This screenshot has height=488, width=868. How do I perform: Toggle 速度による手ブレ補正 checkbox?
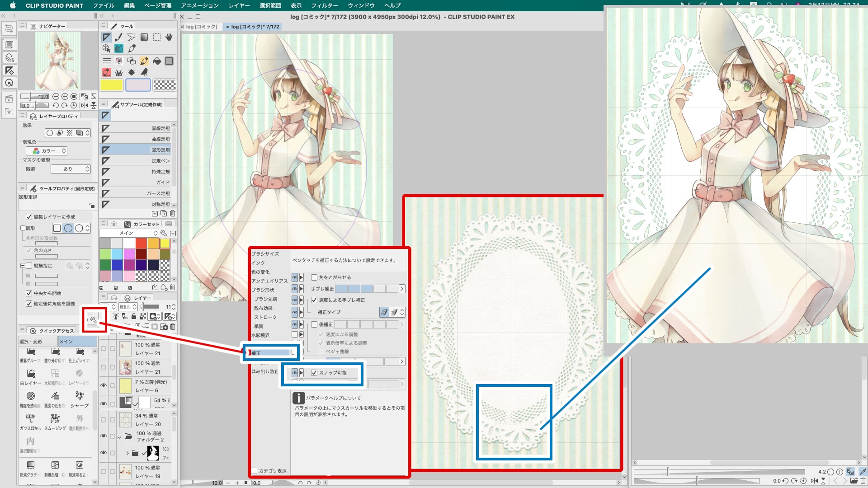314,300
